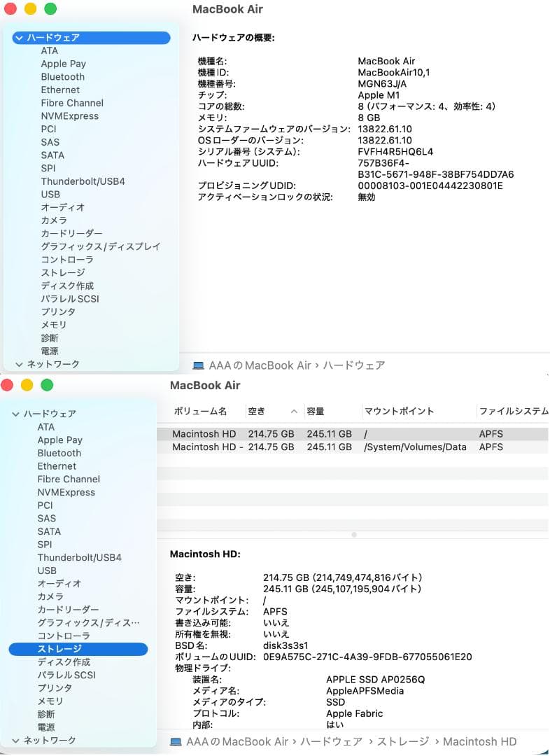Select SPI in the hardware overview window sidebar

pyautogui.click(x=48, y=168)
